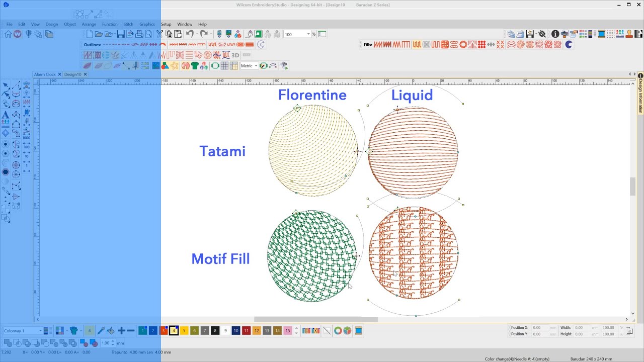Click the Select Object arrow tool in toolbox
Screen dimensions: 644x362
coord(6,85)
